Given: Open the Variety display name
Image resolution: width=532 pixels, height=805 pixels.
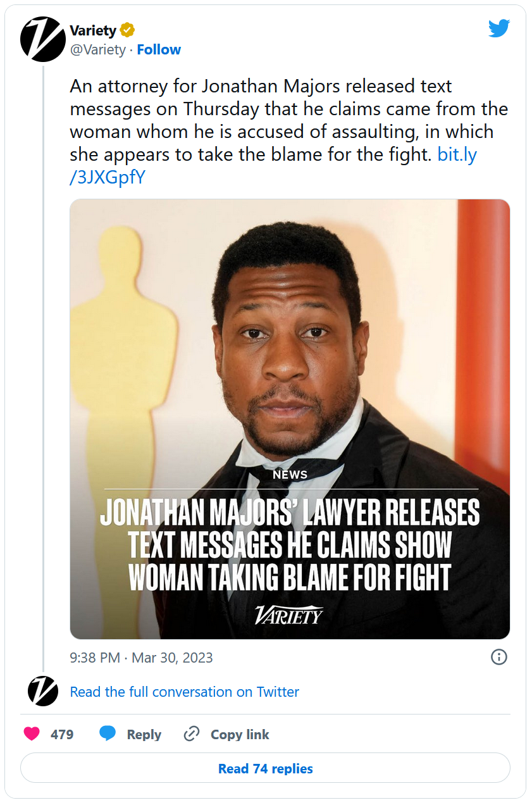Looking at the screenshot, I should click(93, 30).
